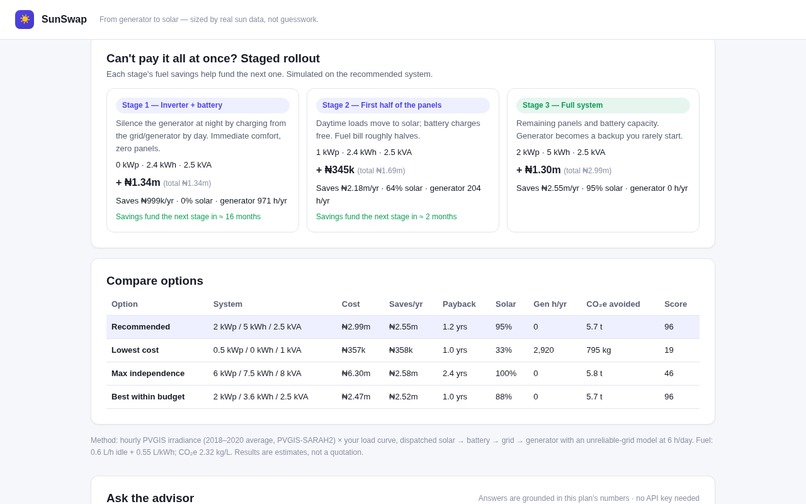Select the Lowest cost option row label
Screen dimensions: 806x504
(135, 350)
